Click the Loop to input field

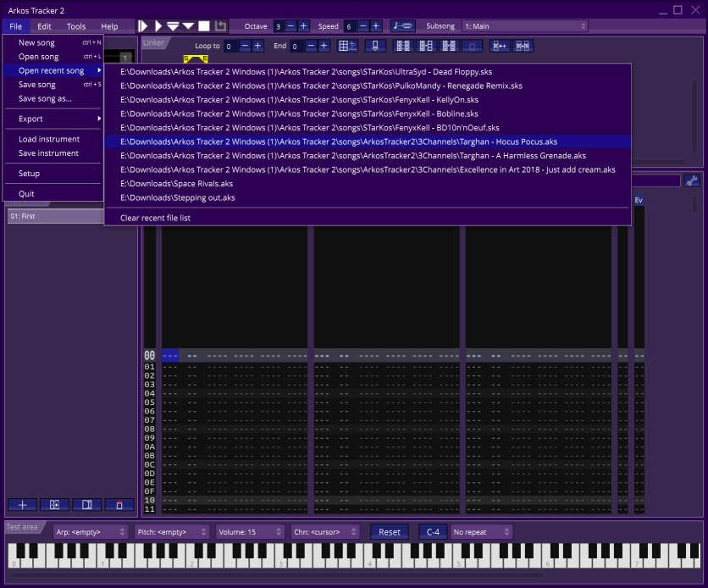[230, 46]
